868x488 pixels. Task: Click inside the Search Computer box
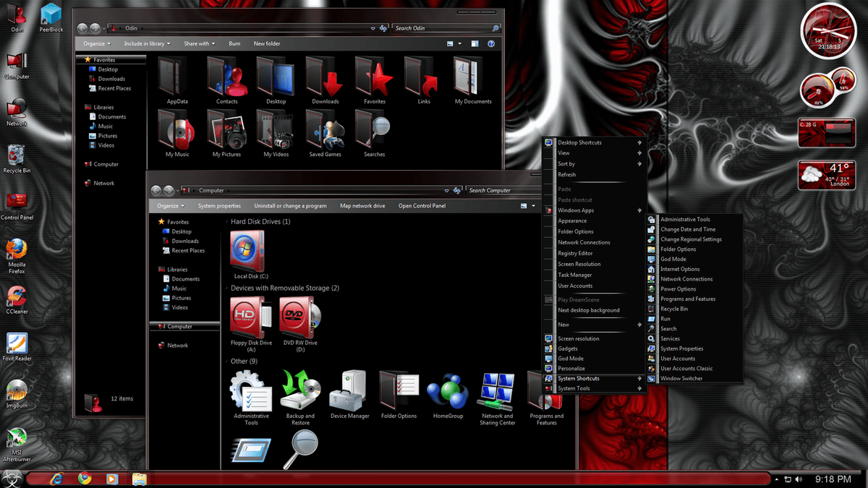[x=504, y=189]
